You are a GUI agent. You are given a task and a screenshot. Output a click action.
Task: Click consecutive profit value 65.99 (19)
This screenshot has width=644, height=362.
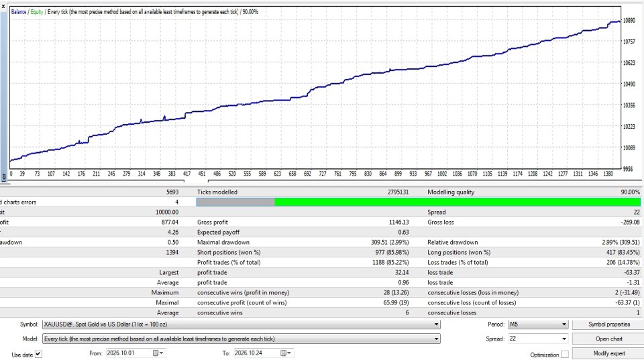point(396,302)
